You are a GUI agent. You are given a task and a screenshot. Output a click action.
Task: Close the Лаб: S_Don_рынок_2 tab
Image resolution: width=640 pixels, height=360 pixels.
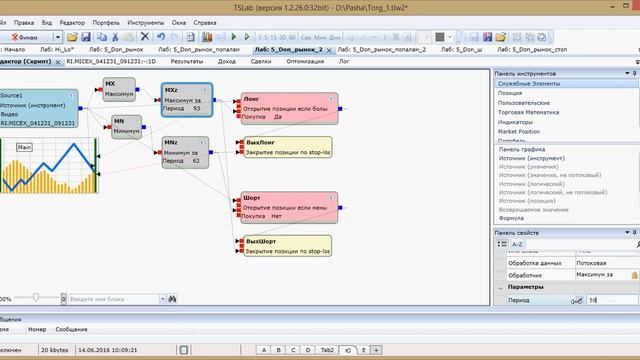coord(329,50)
